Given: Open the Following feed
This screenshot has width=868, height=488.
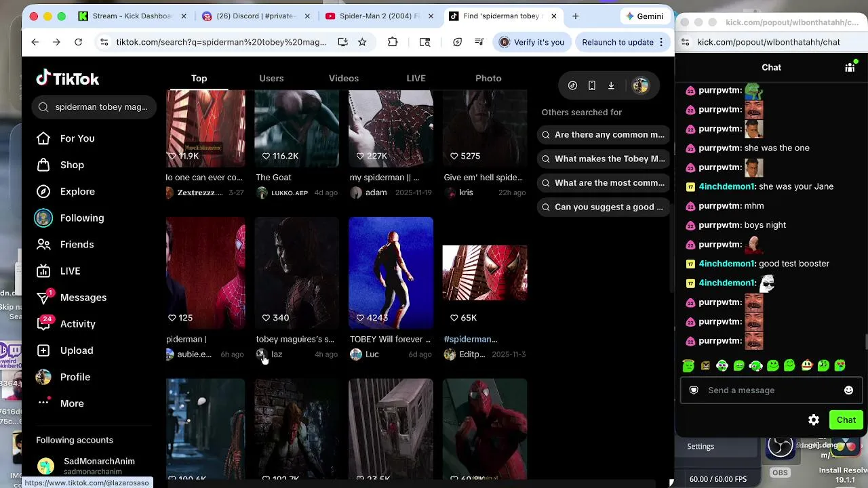Looking at the screenshot, I should pyautogui.click(x=70, y=218).
